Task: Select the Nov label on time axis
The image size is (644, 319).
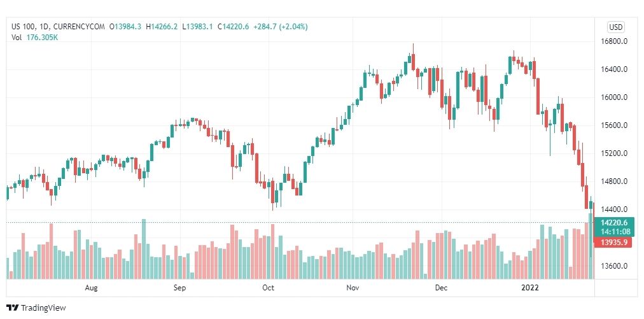Action: 353,288
